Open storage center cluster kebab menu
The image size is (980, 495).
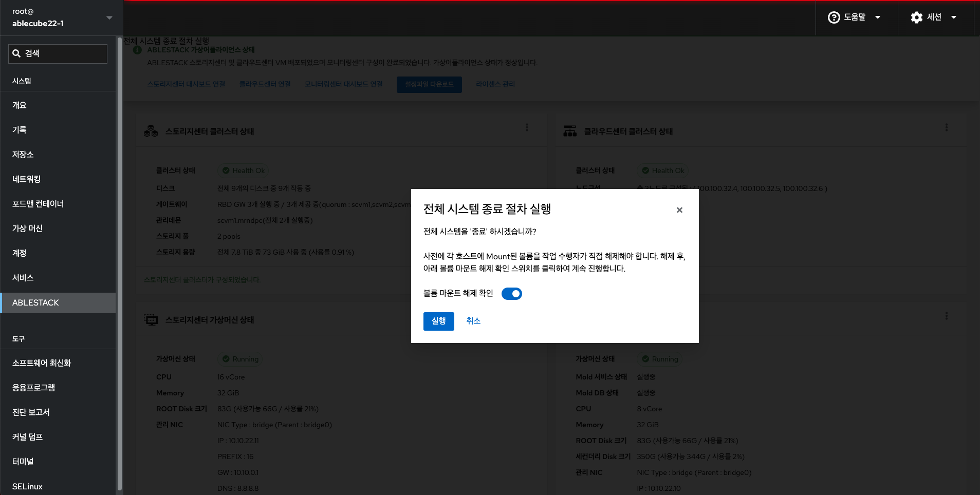coord(527,127)
